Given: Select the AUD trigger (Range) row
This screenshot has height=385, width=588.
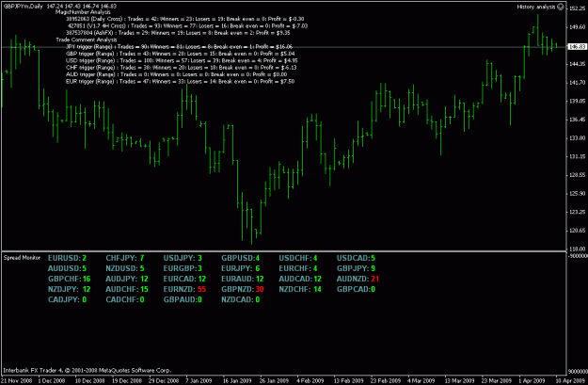Looking at the screenshot, I should click(176, 74).
